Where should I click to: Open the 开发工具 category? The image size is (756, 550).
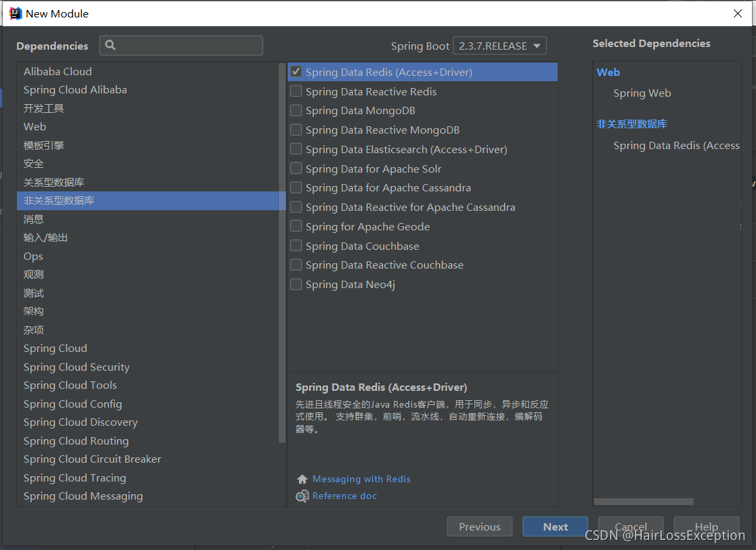148,108
